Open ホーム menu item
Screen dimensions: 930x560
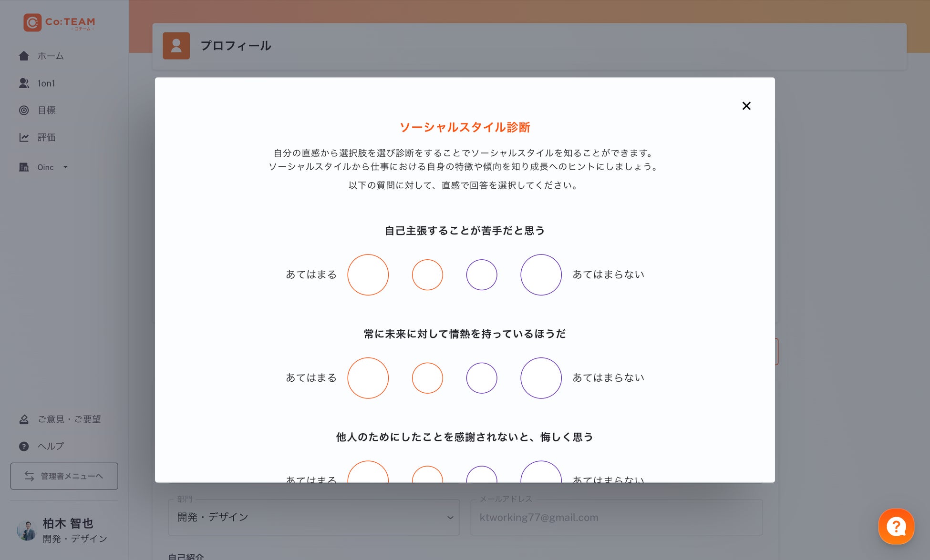(x=51, y=56)
